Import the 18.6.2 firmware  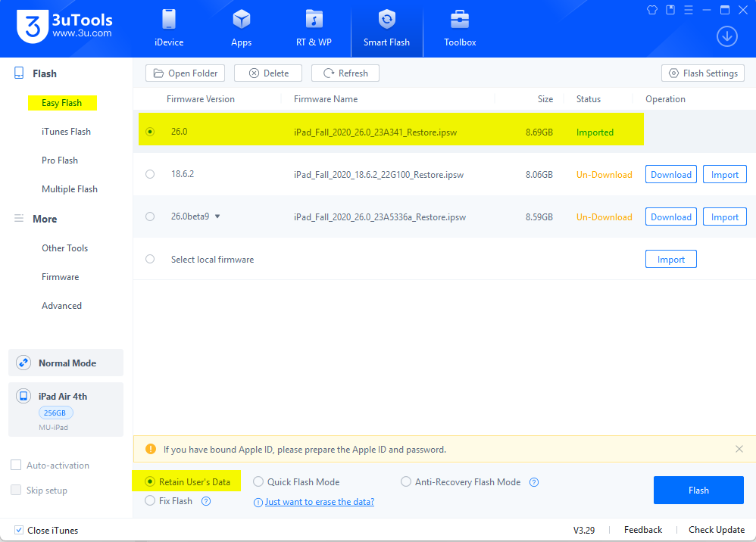[x=725, y=174]
